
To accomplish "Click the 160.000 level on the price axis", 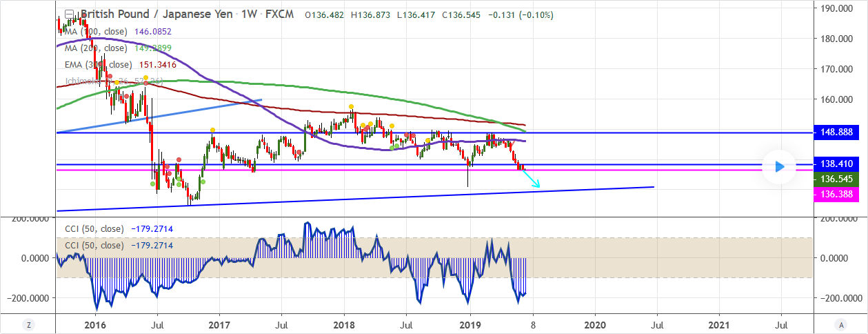I will 838,99.
